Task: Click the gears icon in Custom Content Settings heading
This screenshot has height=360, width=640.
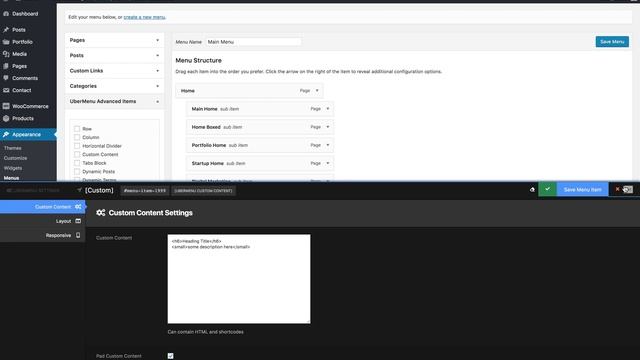Action: 100,213
